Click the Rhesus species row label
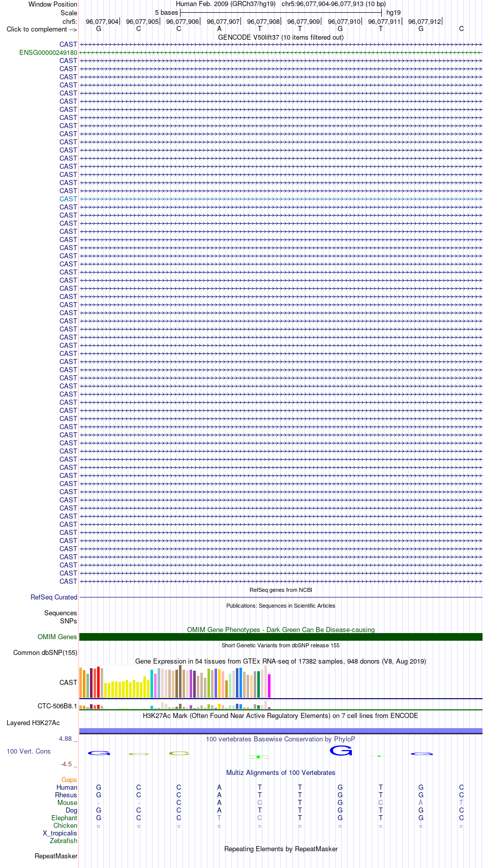Screen dimensions: 483x868 point(66,795)
